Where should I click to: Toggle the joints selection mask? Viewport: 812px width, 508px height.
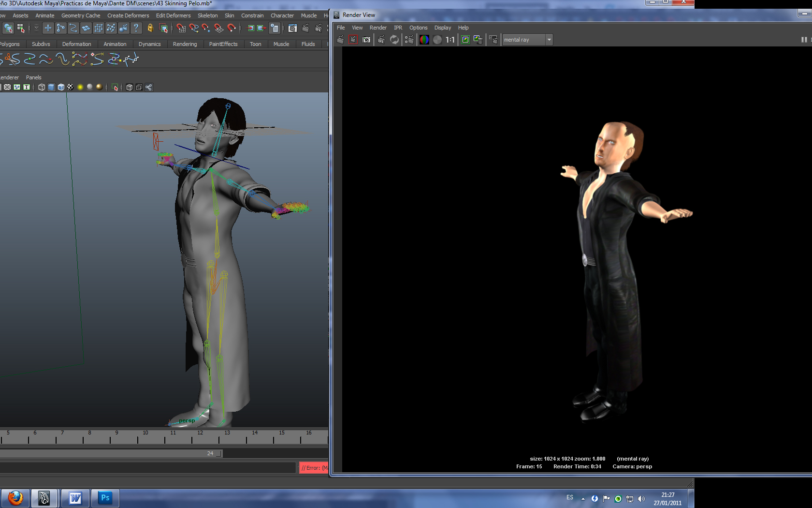(x=60, y=28)
